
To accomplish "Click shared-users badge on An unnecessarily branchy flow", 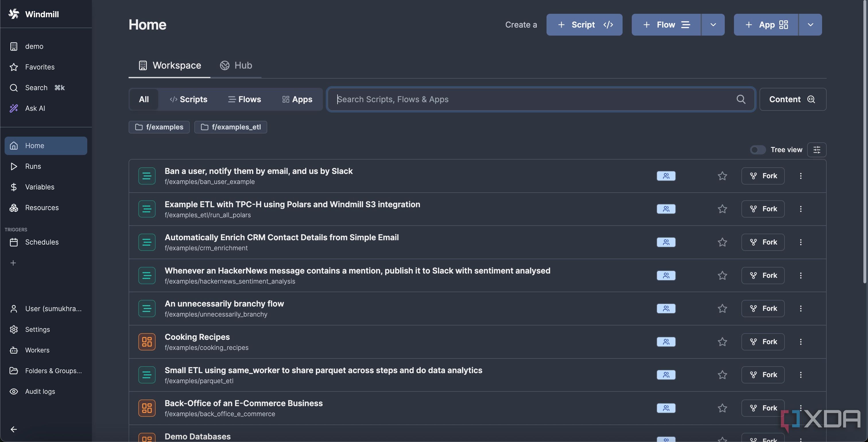I will [666, 309].
